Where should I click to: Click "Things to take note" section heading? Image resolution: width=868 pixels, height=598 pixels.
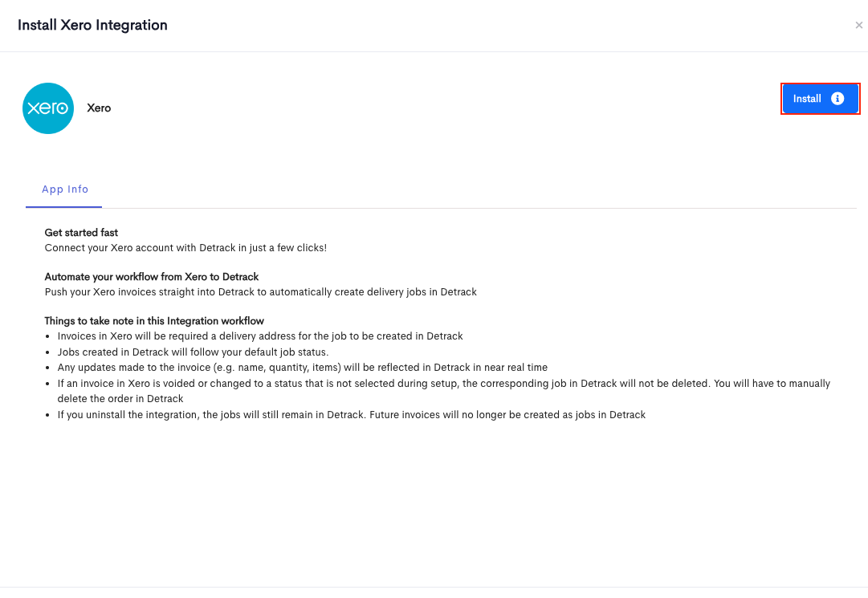click(x=154, y=321)
